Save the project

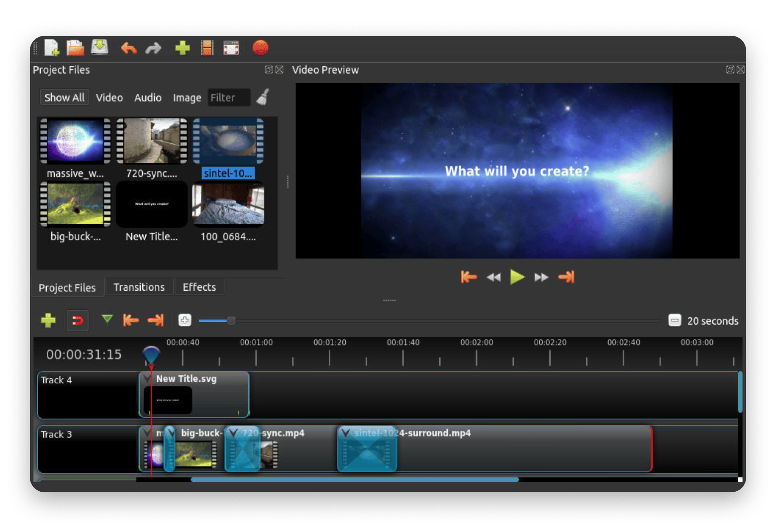coord(99,48)
